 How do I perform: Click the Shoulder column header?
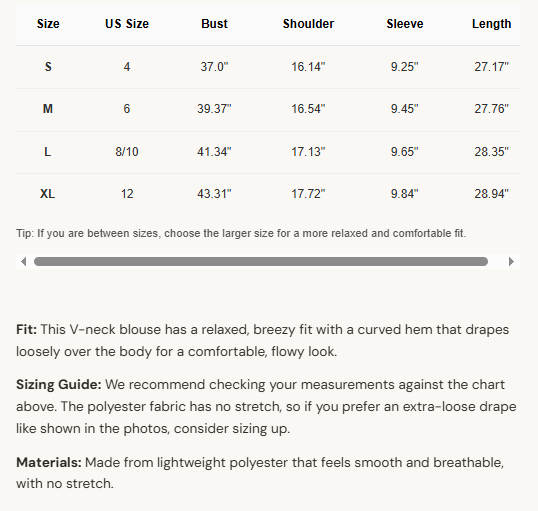point(308,24)
